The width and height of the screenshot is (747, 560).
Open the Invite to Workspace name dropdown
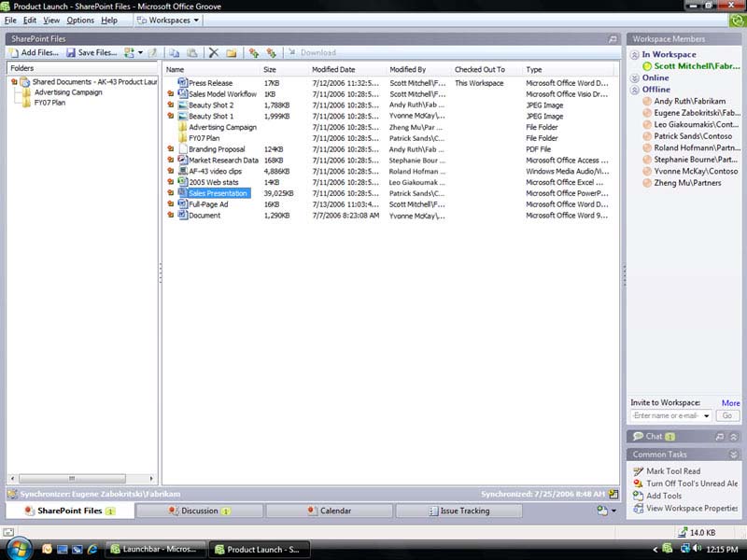706,416
